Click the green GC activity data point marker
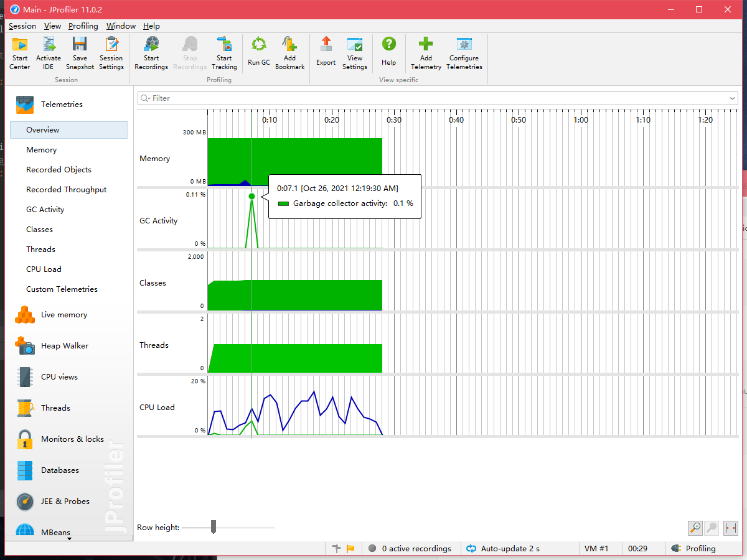Image resolution: width=747 pixels, height=560 pixels. click(x=251, y=196)
